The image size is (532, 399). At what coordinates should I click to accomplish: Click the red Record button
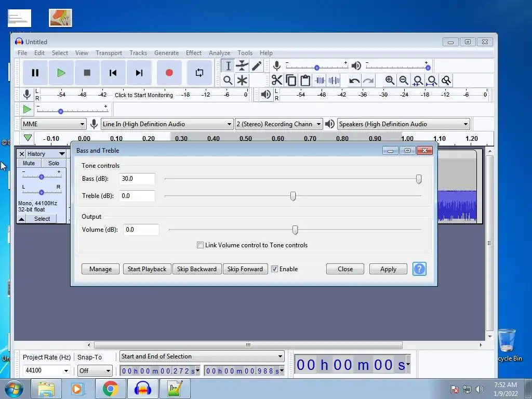[169, 73]
